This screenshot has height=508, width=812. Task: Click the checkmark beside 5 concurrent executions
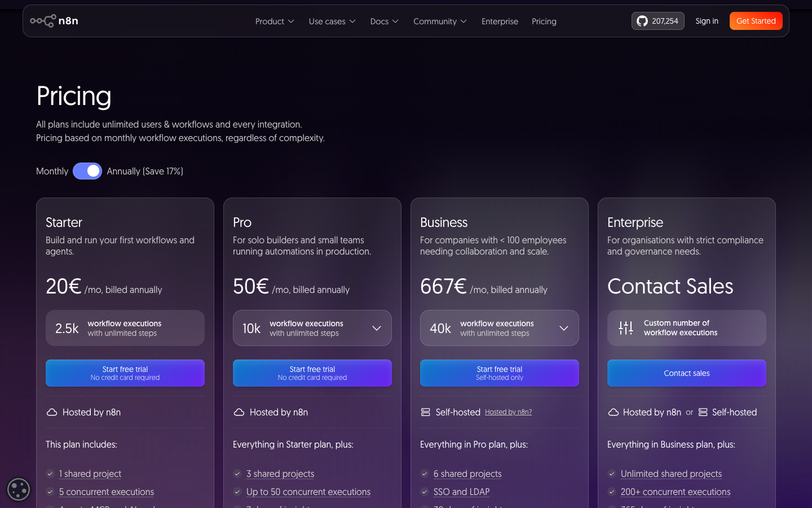click(50, 492)
